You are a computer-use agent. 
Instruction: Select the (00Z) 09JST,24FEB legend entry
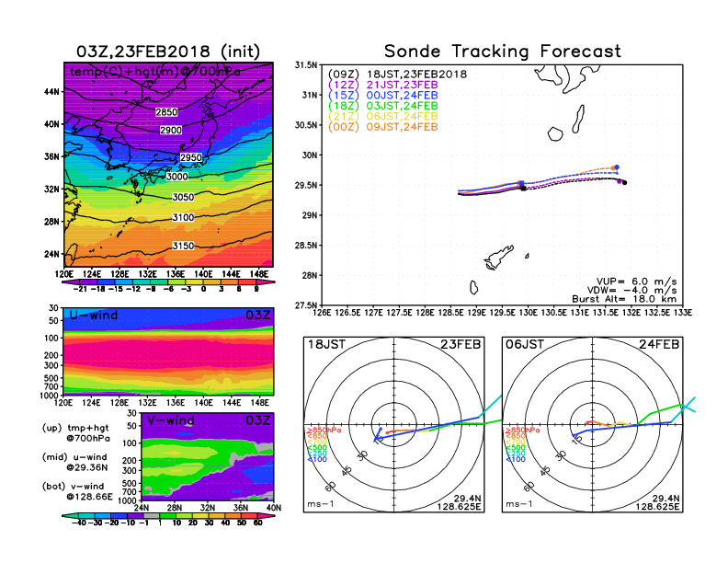pos(383,127)
